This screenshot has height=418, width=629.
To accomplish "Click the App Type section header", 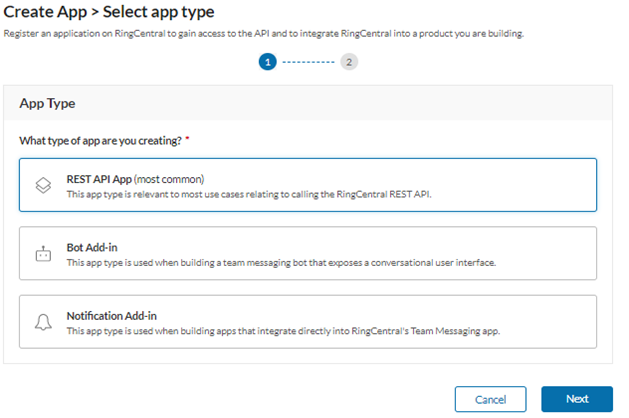I will coord(47,103).
